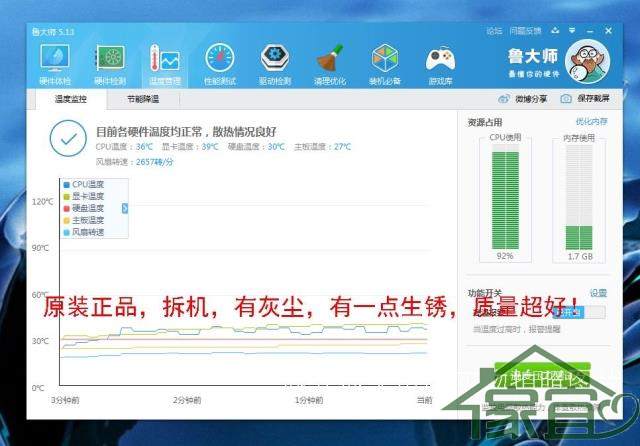Toggle the 风扇转速 legend entry
This screenshot has width=640, height=446.
[84, 232]
